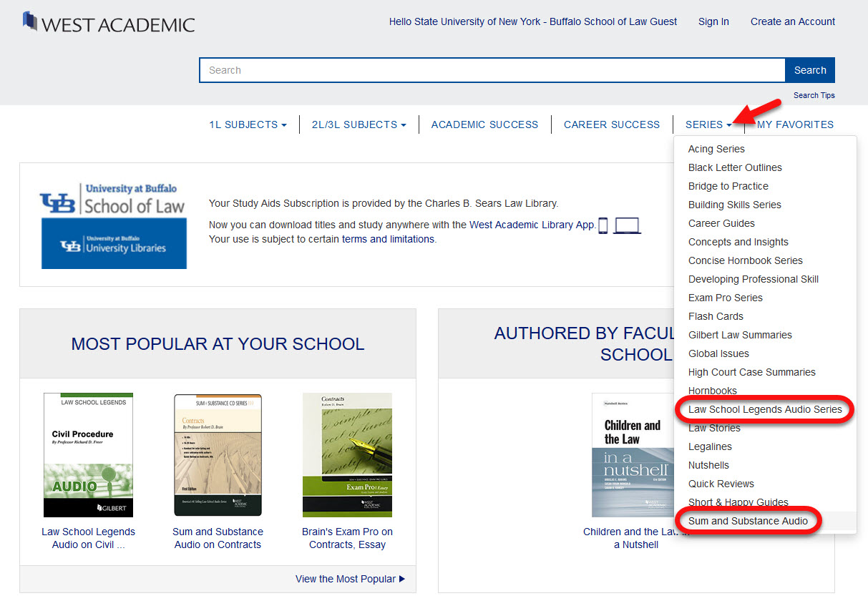Follow the View the Most Popular link
Screen dimensions: 868x601
click(350, 579)
